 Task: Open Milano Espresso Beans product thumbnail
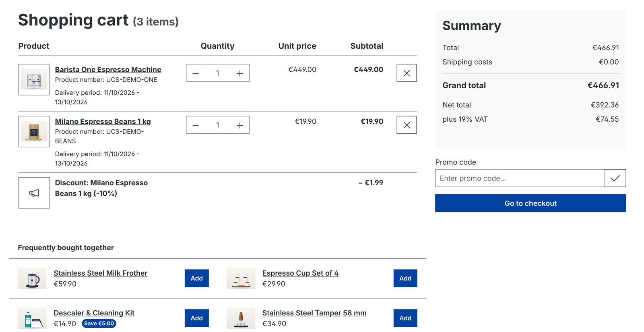click(34, 132)
